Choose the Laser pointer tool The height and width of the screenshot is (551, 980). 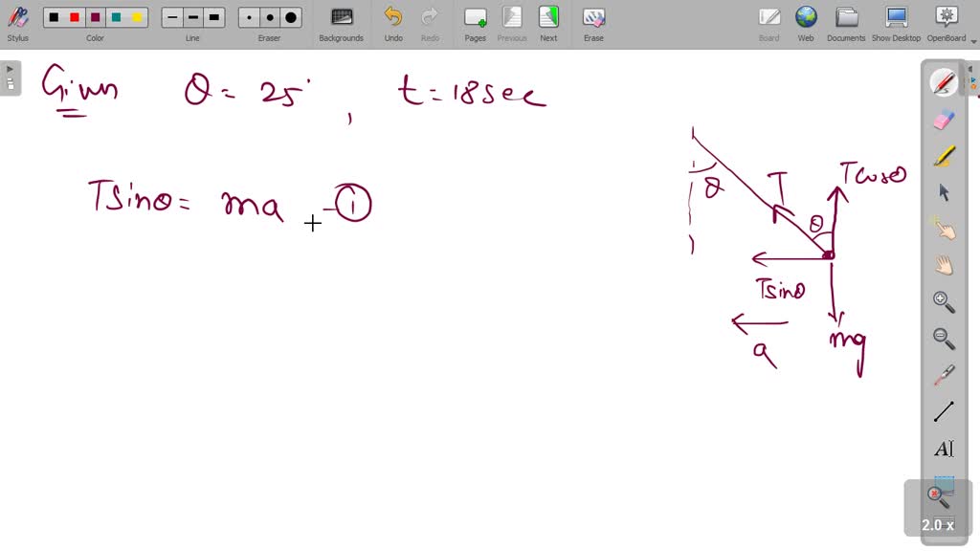[x=943, y=374]
